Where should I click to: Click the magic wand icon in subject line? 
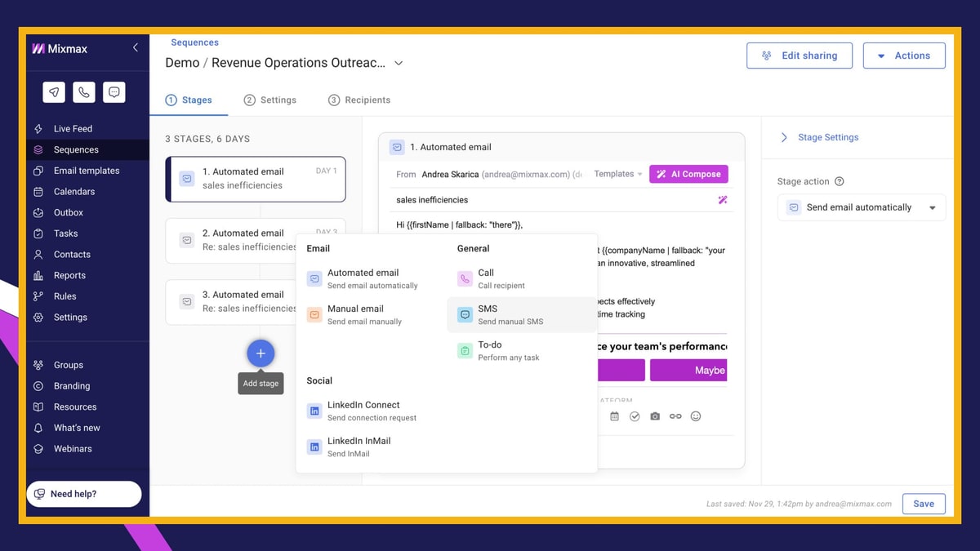point(723,200)
